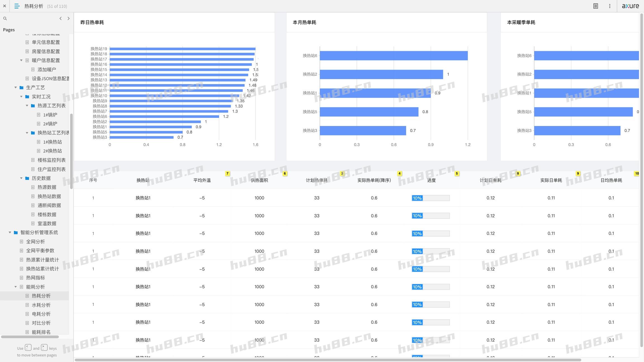The height and width of the screenshot is (362, 644).
Task: Click the search magnifier icon in sidebar
Action: [x=5, y=18]
